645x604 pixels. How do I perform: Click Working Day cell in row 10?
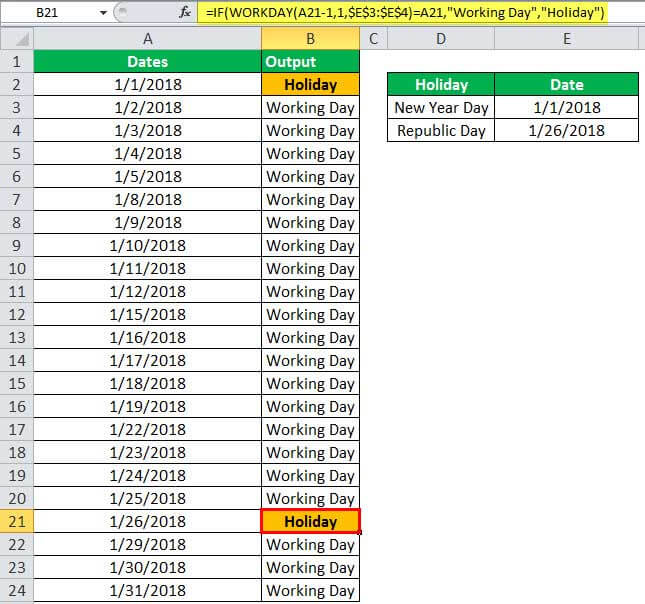click(311, 269)
